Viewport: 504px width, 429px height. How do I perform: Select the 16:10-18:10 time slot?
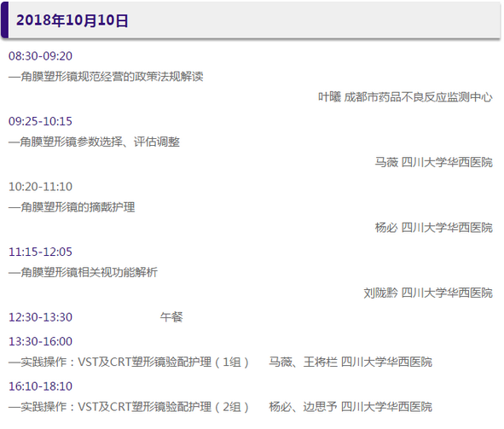point(40,386)
